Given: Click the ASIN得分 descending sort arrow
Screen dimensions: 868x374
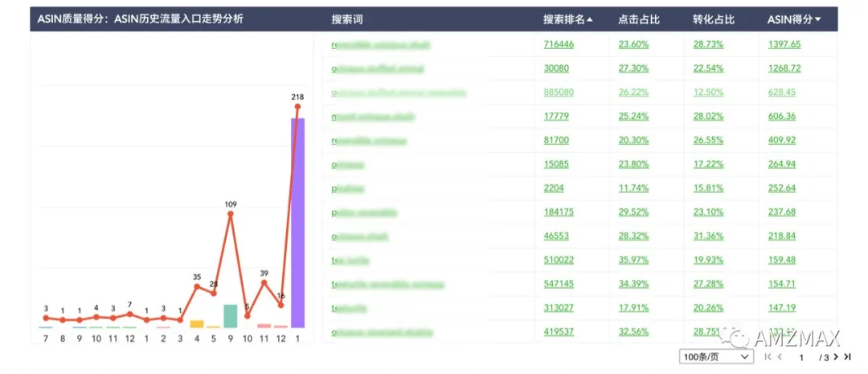Looking at the screenshot, I should (818, 19).
